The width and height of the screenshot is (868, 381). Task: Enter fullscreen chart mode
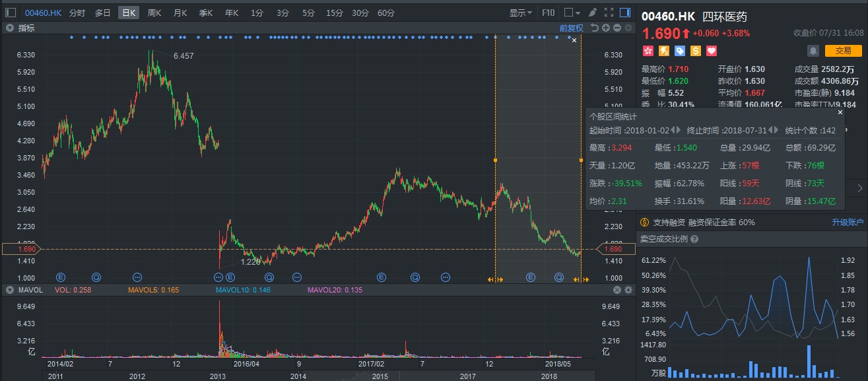click(609, 13)
